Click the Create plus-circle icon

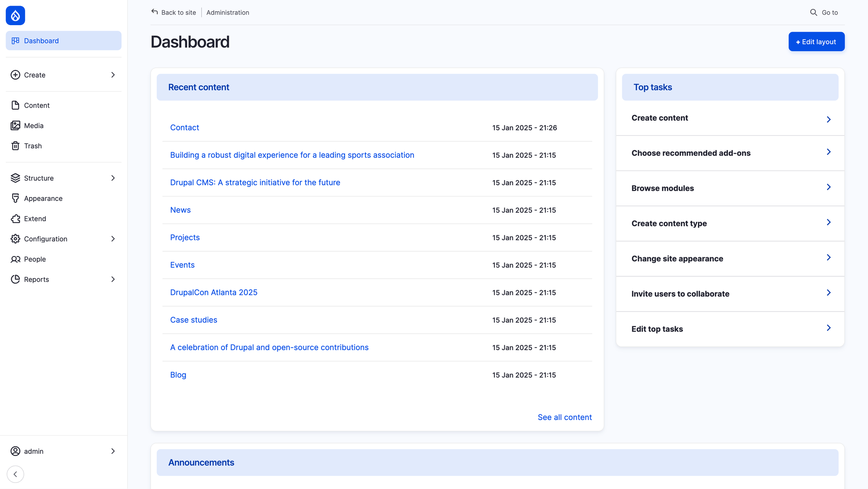15,75
